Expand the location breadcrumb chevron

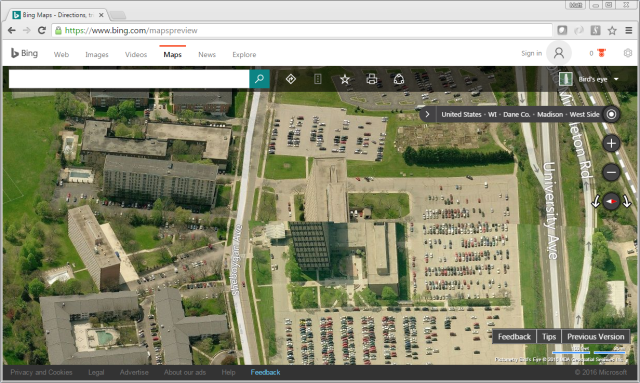tap(427, 114)
